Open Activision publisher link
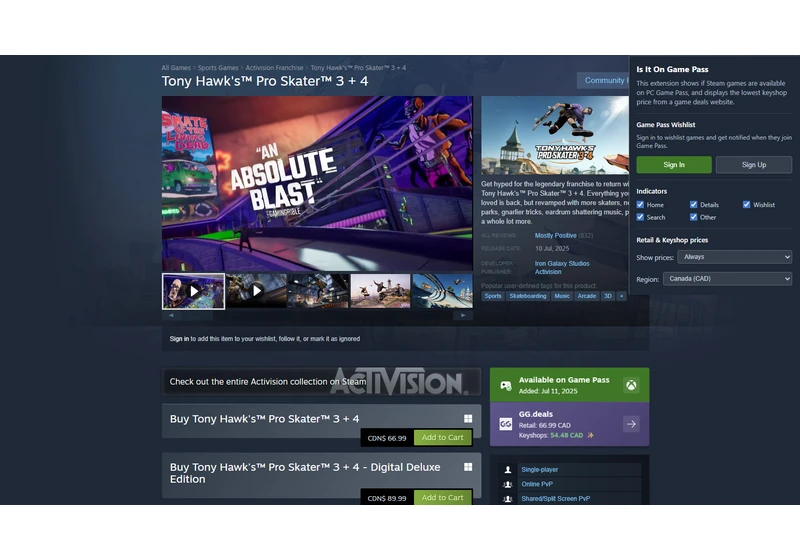This screenshot has height=560, width=800. point(548,272)
